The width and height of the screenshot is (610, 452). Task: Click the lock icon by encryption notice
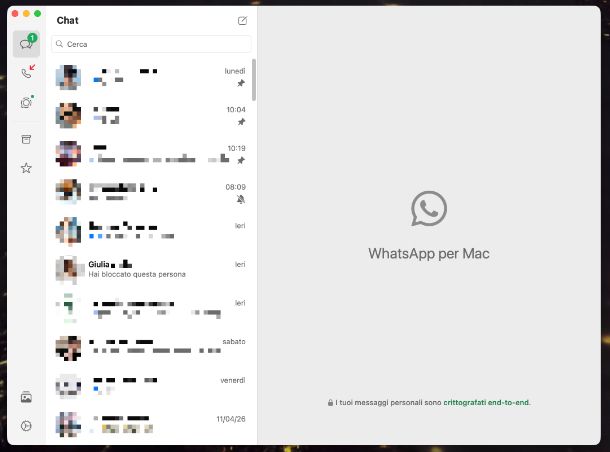tap(330, 402)
